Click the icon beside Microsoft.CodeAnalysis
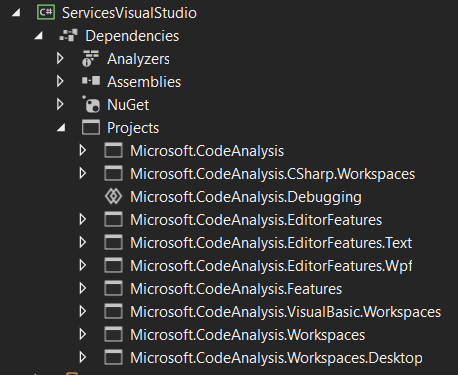This screenshot has height=375, width=458. point(113,150)
